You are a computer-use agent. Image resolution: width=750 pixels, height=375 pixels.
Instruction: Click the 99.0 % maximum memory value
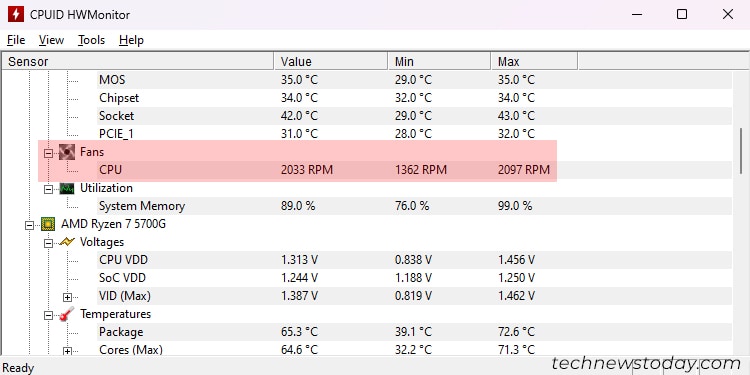point(515,206)
